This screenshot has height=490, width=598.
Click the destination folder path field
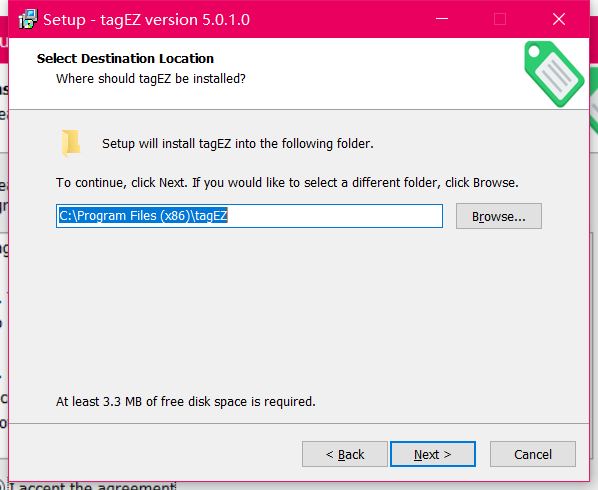(249, 216)
